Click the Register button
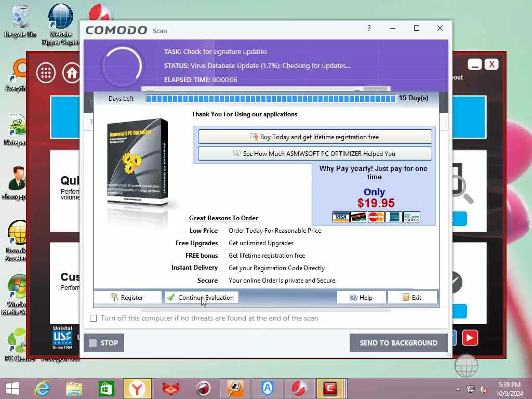The width and height of the screenshot is (532, 399). (x=127, y=298)
